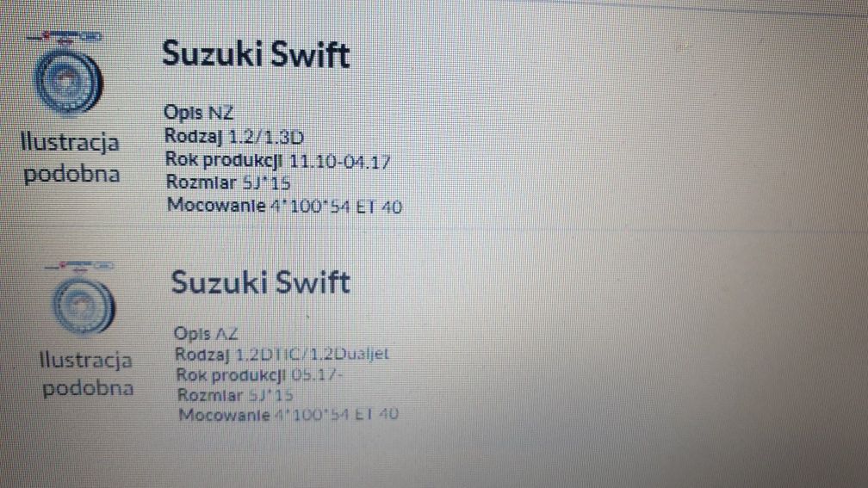Click the 'Rozmiar 5J*15' line under Opis NZ
Screen dimensions: 868x488
228,182
